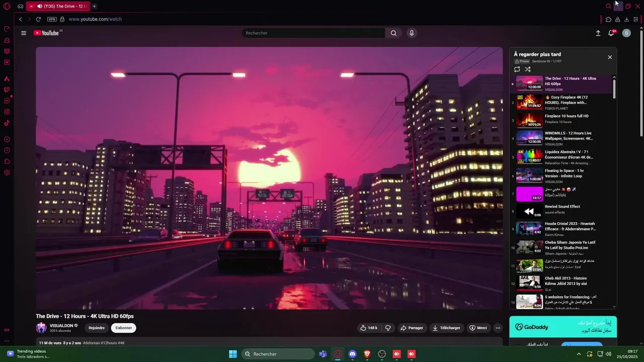Open YouTube hamburger guide menu

point(24,33)
